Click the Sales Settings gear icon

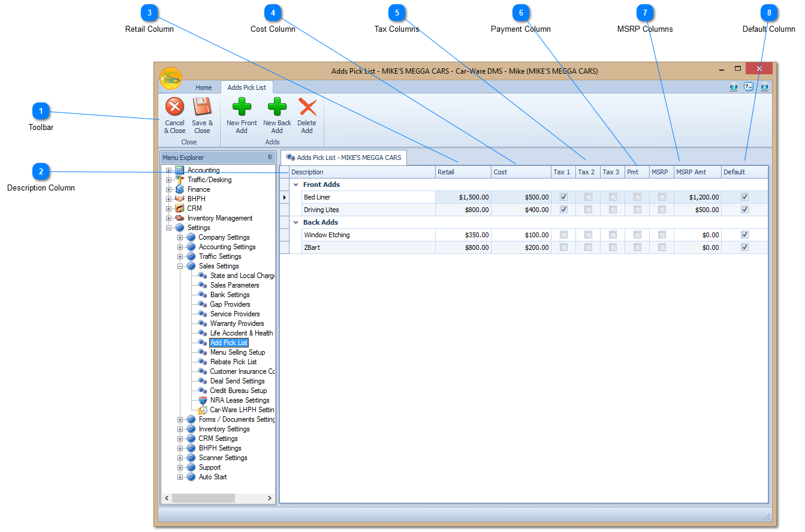click(191, 266)
